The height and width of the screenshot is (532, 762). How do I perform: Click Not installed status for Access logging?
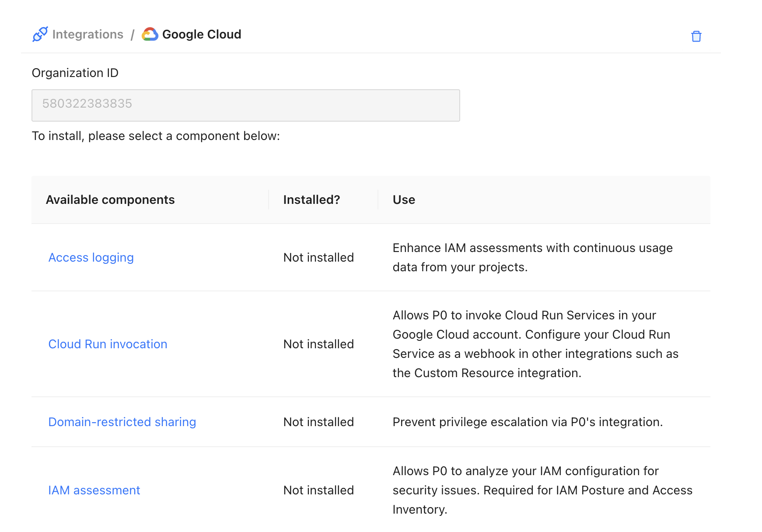[x=318, y=257]
